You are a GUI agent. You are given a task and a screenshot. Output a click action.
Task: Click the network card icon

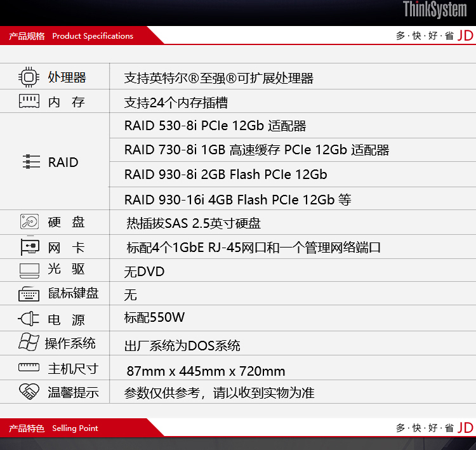30,247
